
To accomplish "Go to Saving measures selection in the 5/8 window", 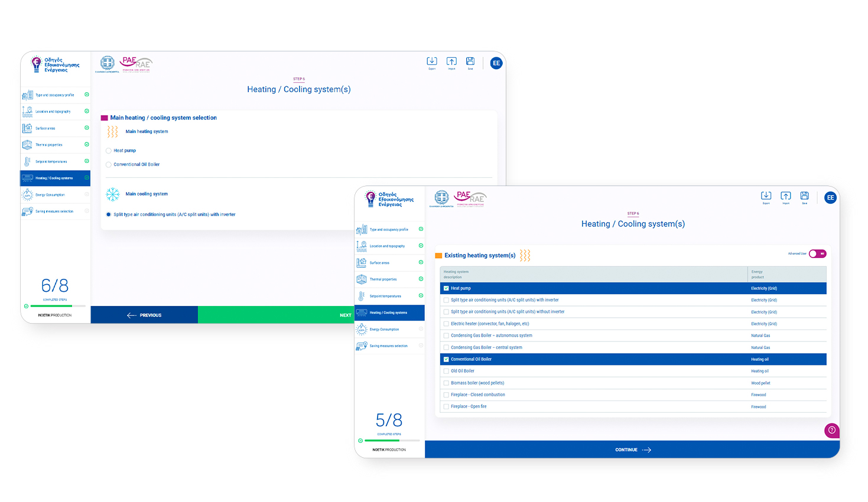I will point(388,346).
